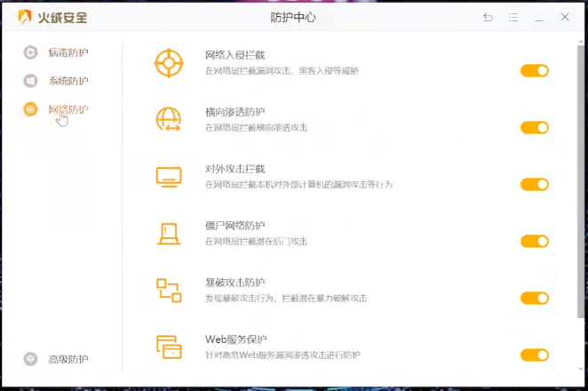The height and width of the screenshot is (391, 588).
Task: Open the hamburger menu icon in title bar
Action: click(513, 17)
